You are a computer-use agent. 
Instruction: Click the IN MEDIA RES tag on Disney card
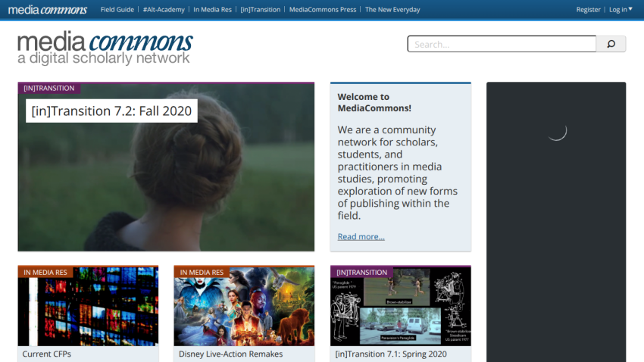202,272
